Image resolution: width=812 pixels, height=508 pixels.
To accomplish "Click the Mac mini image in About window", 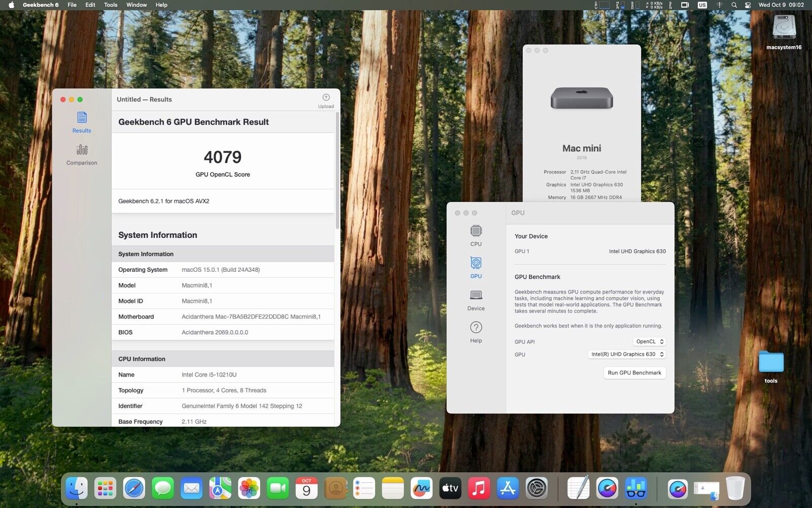I will click(582, 98).
